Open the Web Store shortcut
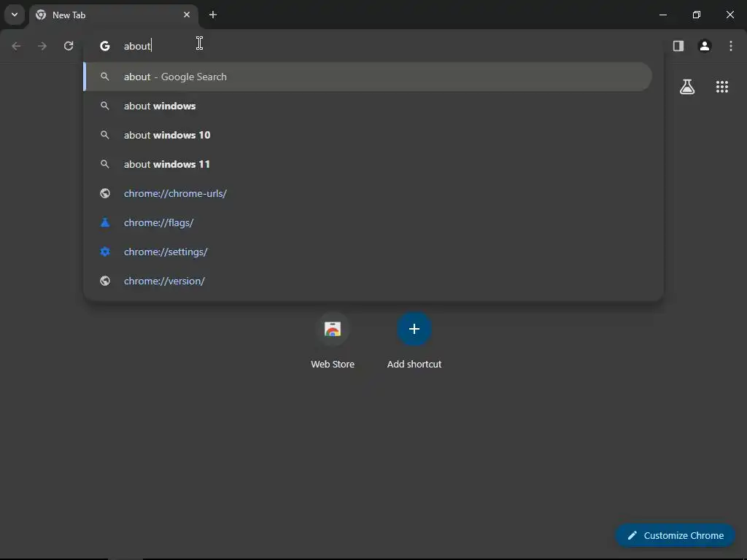This screenshot has width=747, height=560. point(333,341)
